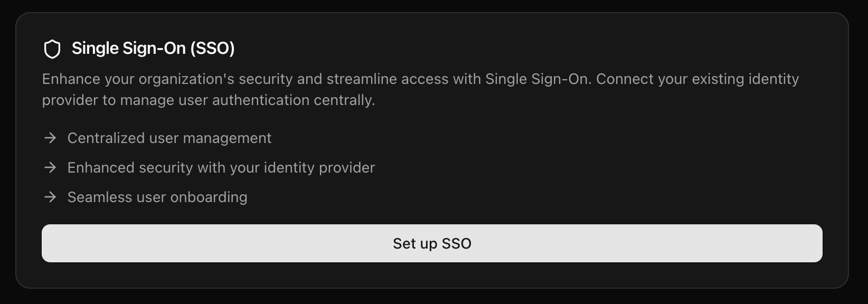Select Enhanced security with your identity provider
This screenshot has height=304, width=868.
(221, 168)
